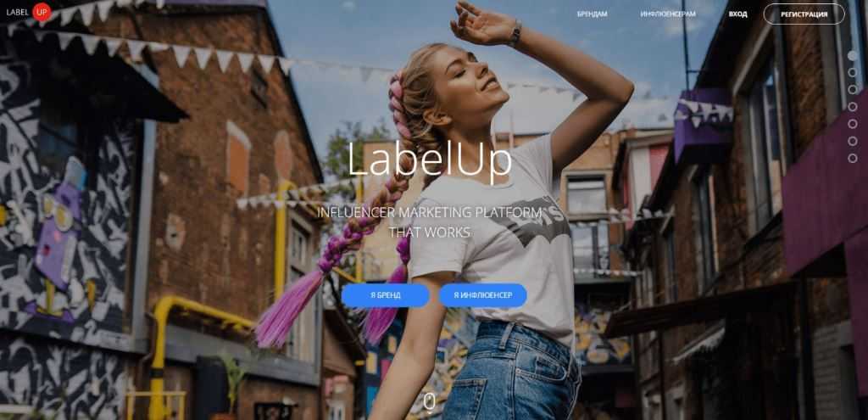The image size is (868, 420).
Task: Click the Levi's logo on the t-shirt
Action: point(529,221)
